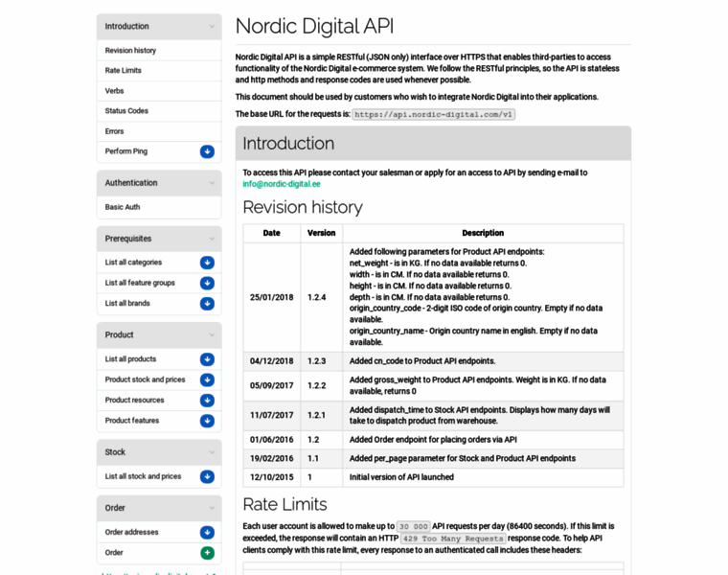Image resolution: width=728 pixels, height=575 pixels.
Task: Click the blue arrow icon beside List all categories
Action: [207, 263]
